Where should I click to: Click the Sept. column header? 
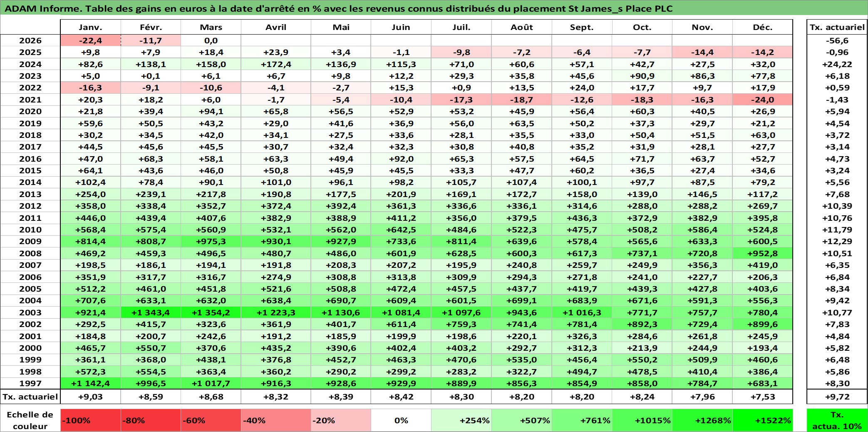pos(582,27)
